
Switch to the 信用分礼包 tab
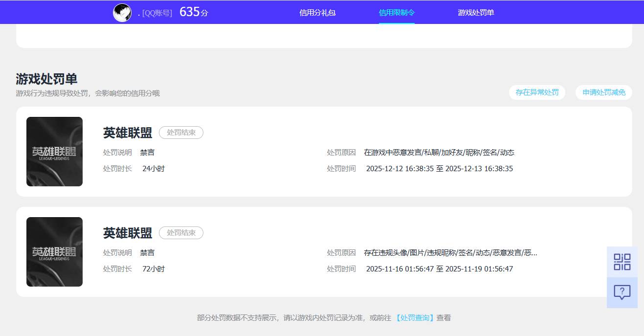tap(317, 13)
